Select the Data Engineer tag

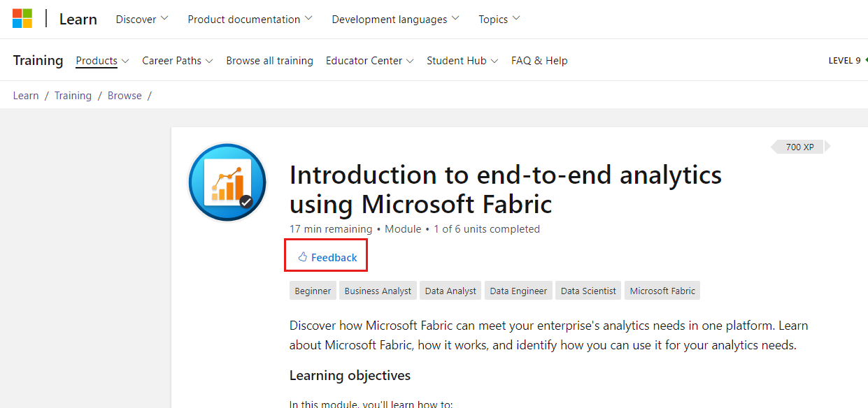point(518,290)
